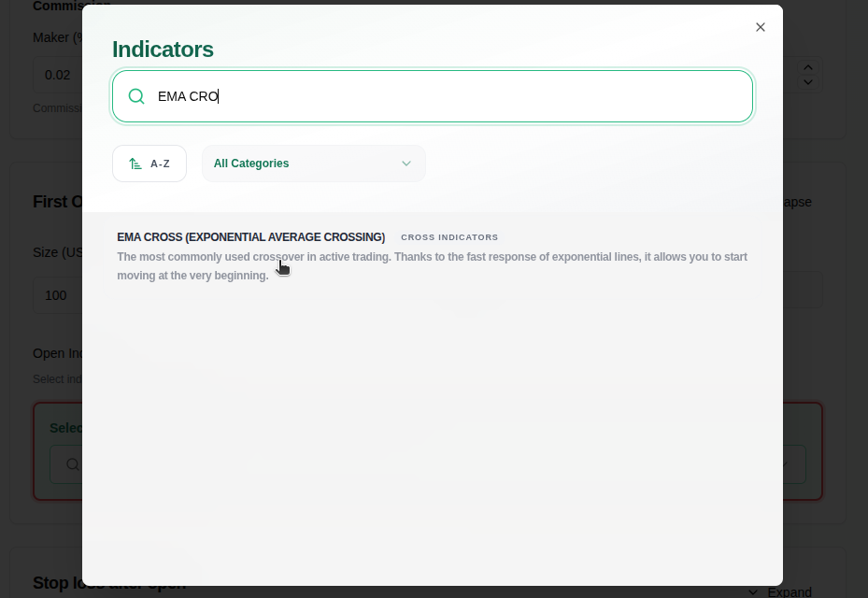Click the upward stepper arrow near Maker commission

click(807, 67)
